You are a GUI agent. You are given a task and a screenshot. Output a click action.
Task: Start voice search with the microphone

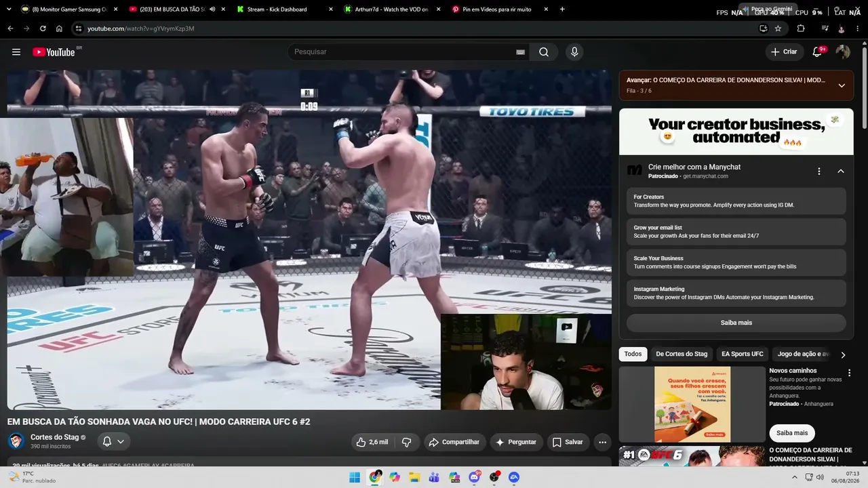pyautogui.click(x=574, y=52)
